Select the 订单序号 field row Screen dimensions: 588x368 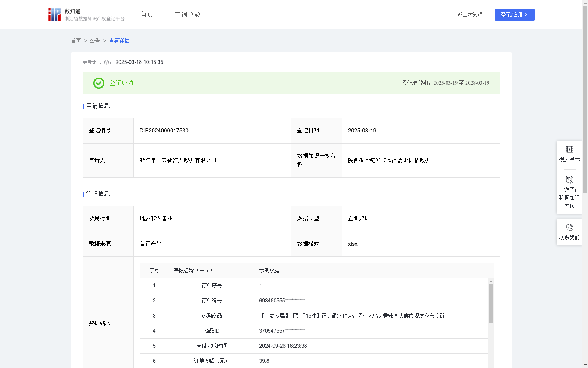(x=314, y=286)
